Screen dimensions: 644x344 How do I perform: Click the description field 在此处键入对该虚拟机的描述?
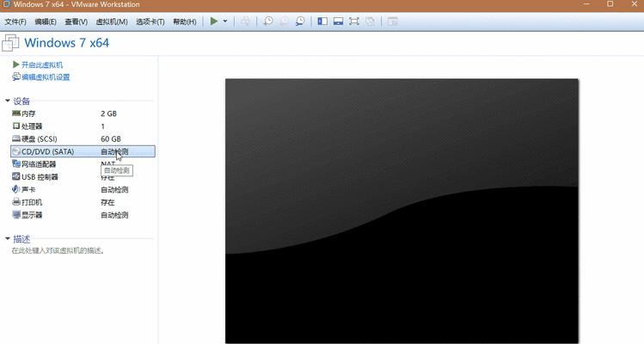click(58, 250)
